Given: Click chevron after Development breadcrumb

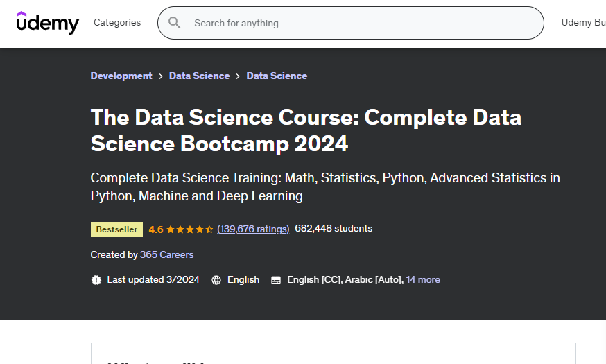Looking at the screenshot, I should [x=161, y=76].
